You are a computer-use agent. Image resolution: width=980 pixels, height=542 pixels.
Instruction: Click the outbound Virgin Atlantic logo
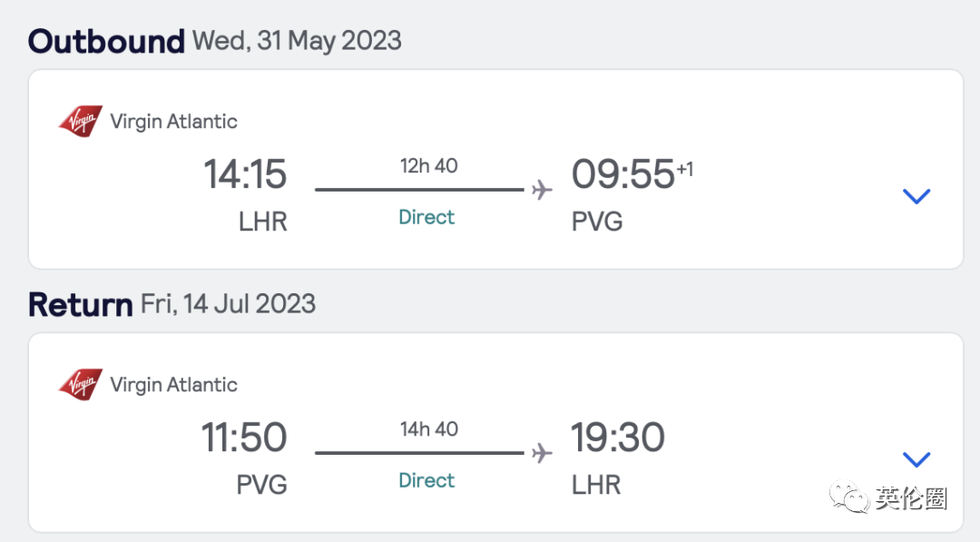tap(81, 122)
